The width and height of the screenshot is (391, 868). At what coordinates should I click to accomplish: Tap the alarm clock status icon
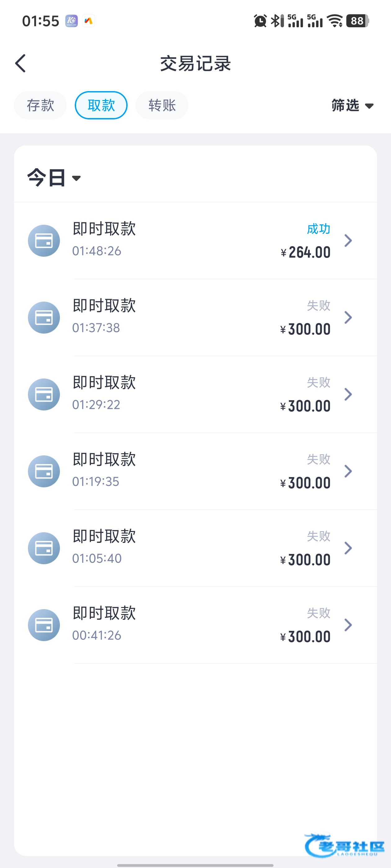tap(260, 21)
